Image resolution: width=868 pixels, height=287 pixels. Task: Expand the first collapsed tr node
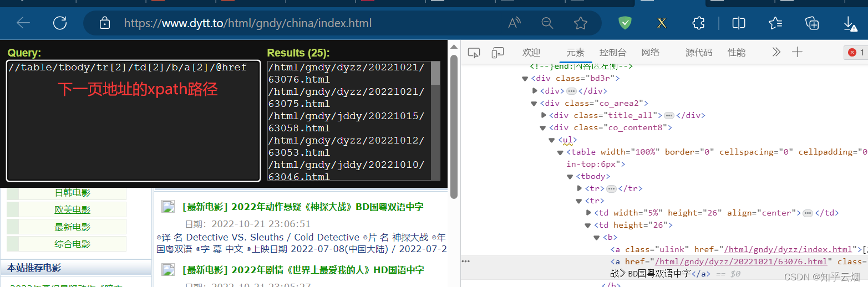tap(580, 188)
